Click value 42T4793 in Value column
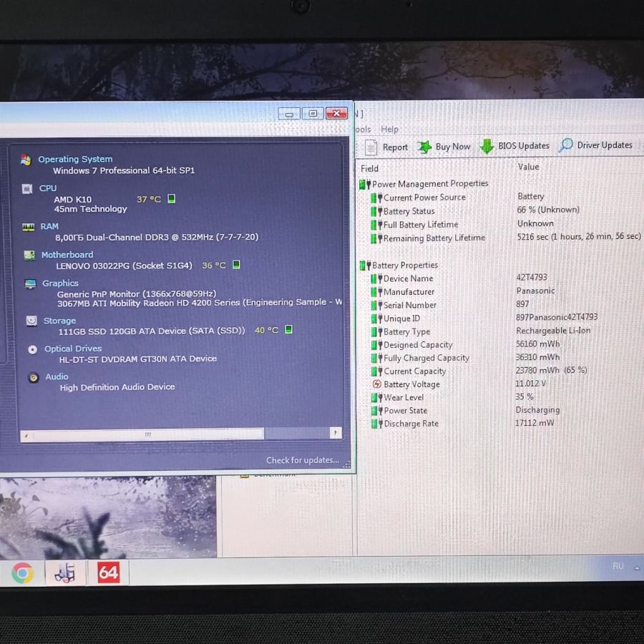Screen dimensions: 644x644 point(532,277)
